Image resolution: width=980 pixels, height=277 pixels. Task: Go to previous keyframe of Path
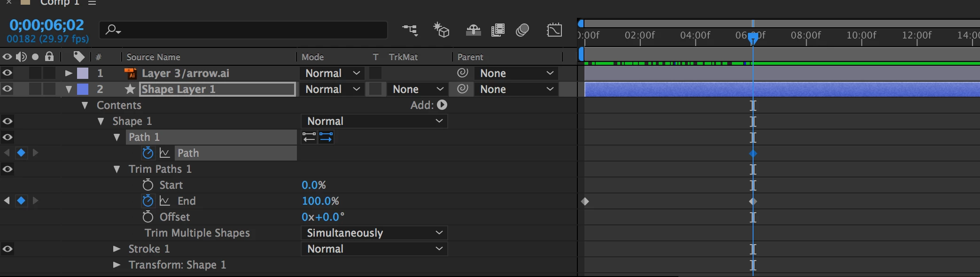point(7,153)
